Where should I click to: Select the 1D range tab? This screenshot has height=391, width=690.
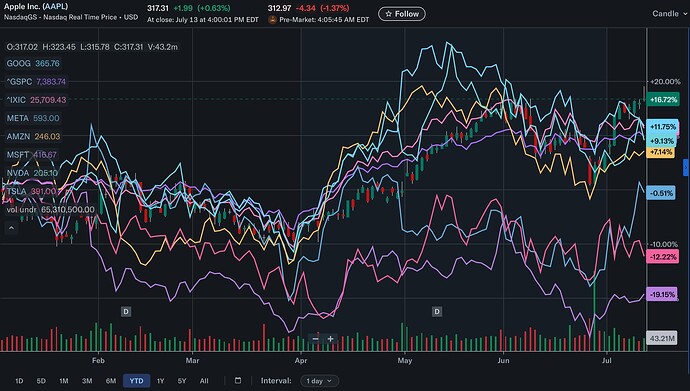click(x=19, y=381)
